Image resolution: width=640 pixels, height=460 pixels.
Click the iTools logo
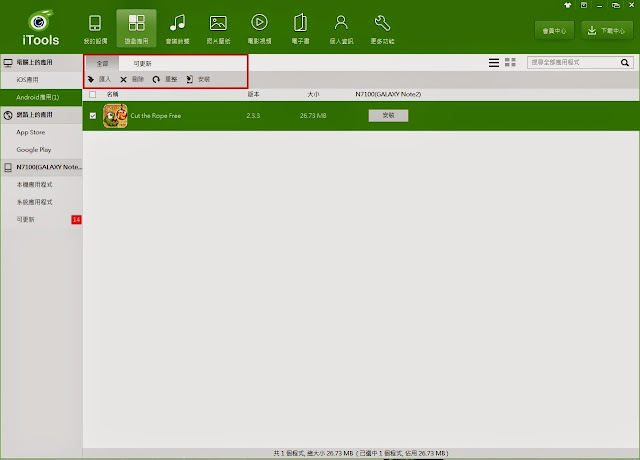pos(40,27)
